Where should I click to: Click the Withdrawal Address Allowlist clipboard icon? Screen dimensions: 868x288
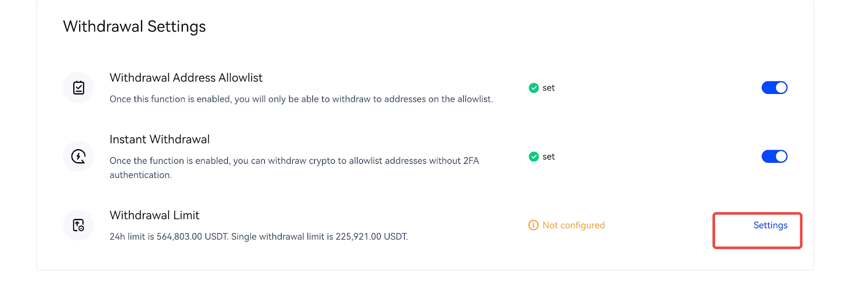pos(79,88)
